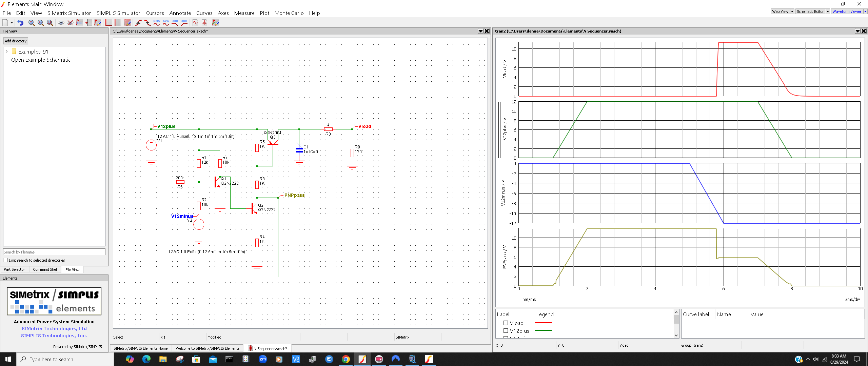Click the Web View button
Image resolution: width=868 pixels, height=366 pixels.
click(x=780, y=12)
